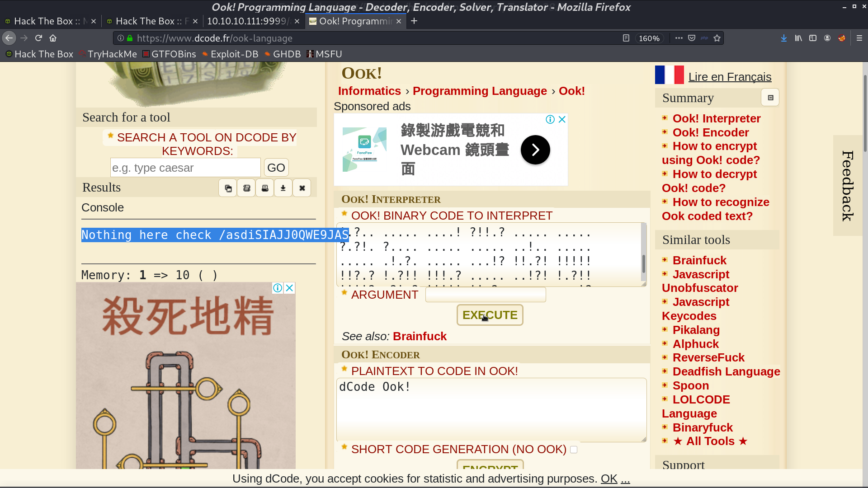Image resolution: width=868 pixels, height=488 pixels.
Task: Click the GO search button
Action: (276, 168)
